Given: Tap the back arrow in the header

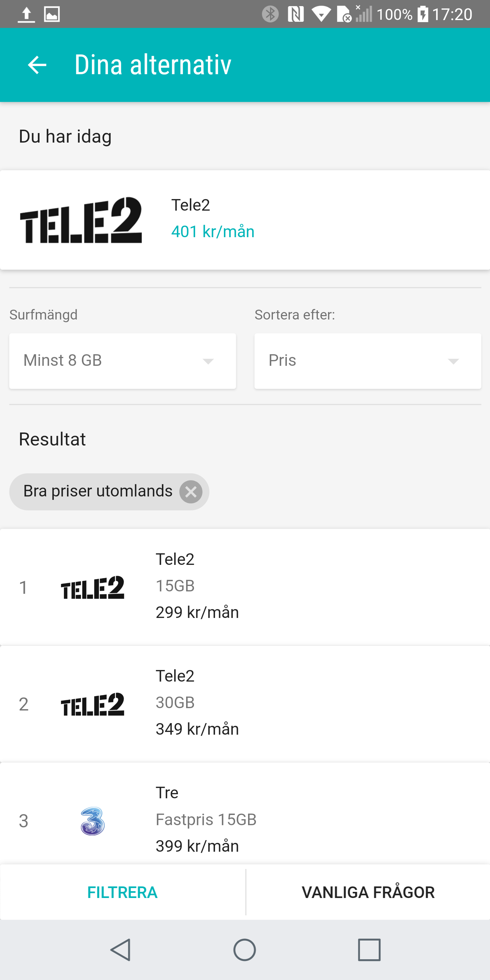Looking at the screenshot, I should pyautogui.click(x=37, y=65).
